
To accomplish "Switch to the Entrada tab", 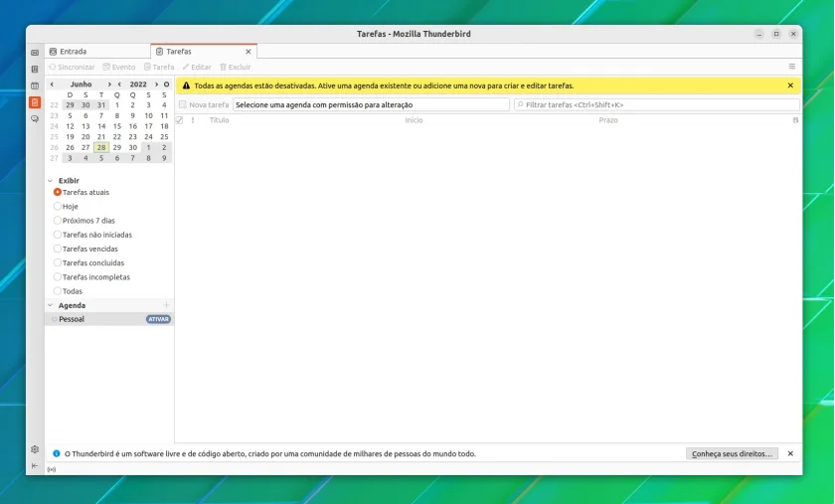I will [x=97, y=52].
